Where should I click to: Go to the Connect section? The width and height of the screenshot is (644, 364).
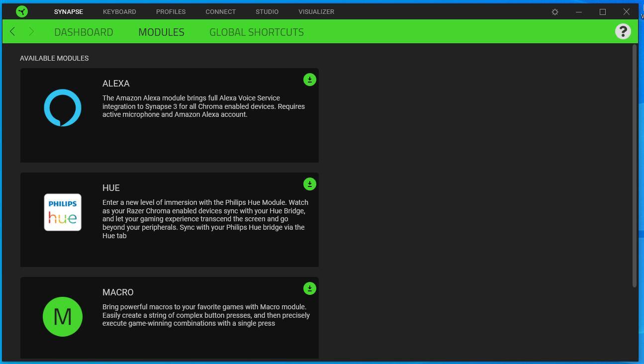click(x=220, y=11)
